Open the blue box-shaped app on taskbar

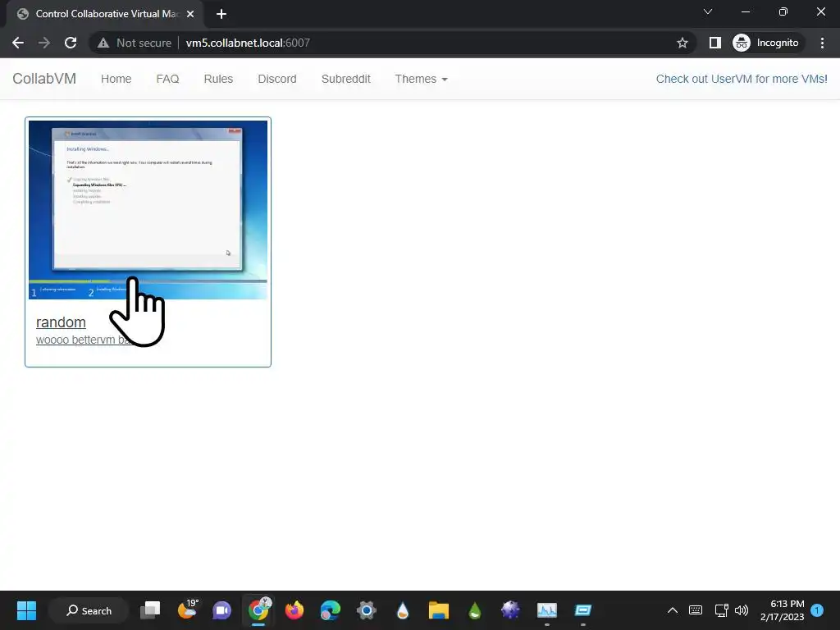[583, 610]
